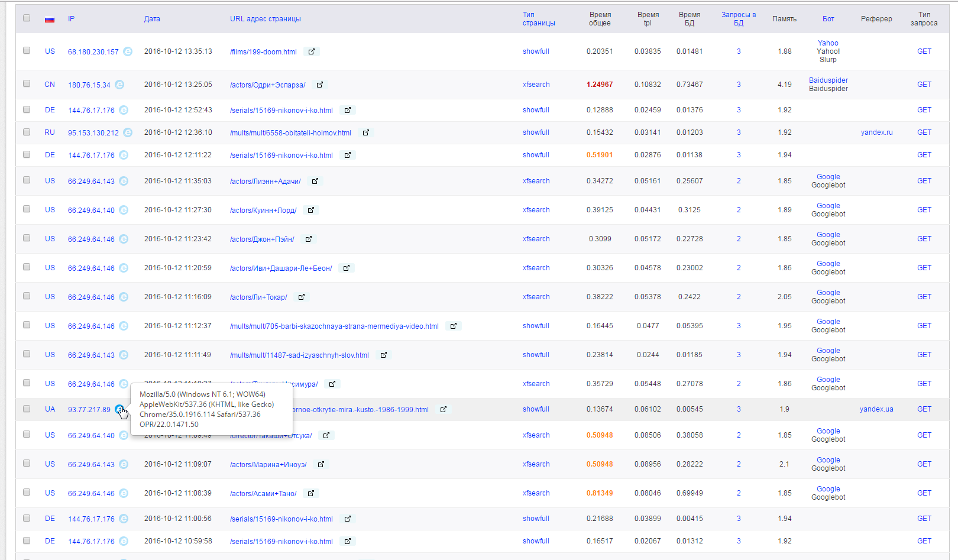The width and height of the screenshot is (958, 560).
Task: Sort by Запросы в БД header
Action: pyautogui.click(x=739, y=19)
